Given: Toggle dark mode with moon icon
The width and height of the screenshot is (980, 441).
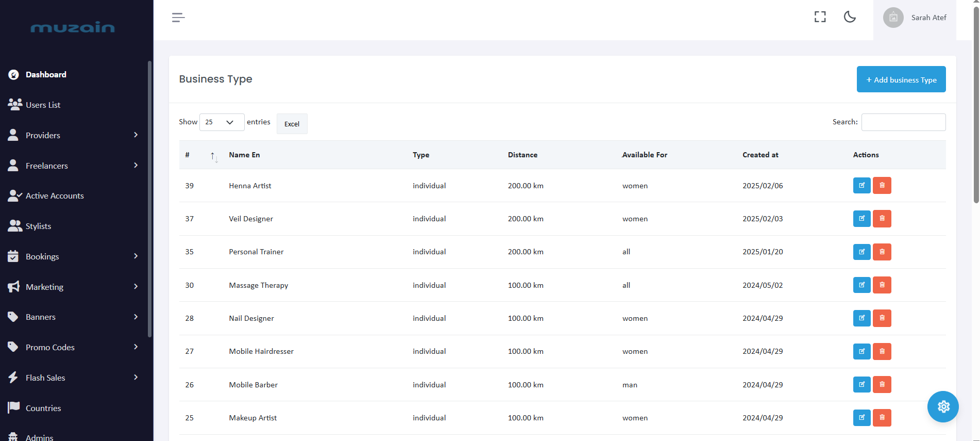Looking at the screenshot, I should click(x=850, y=17).
